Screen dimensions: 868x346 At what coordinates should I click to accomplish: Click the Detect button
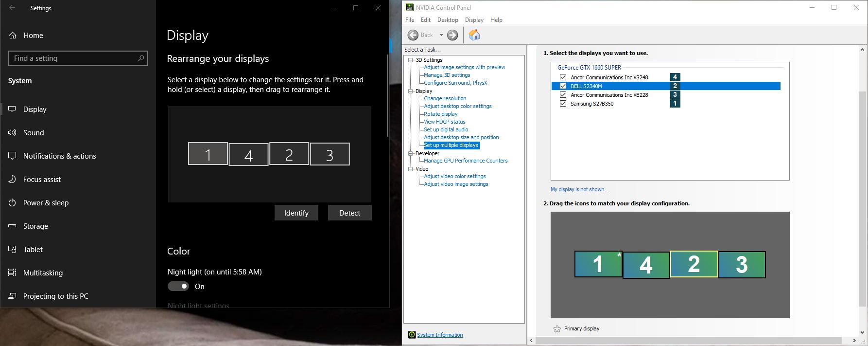(x=350, y=213)
